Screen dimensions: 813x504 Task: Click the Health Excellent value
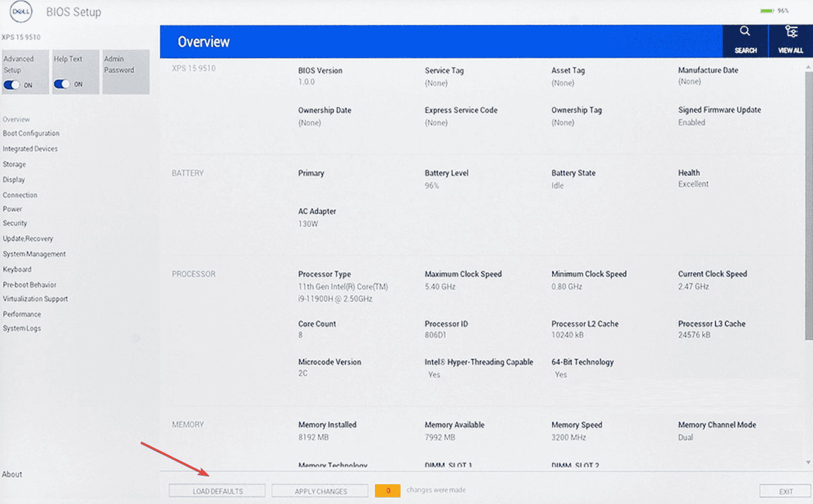(x=693, y=184)
